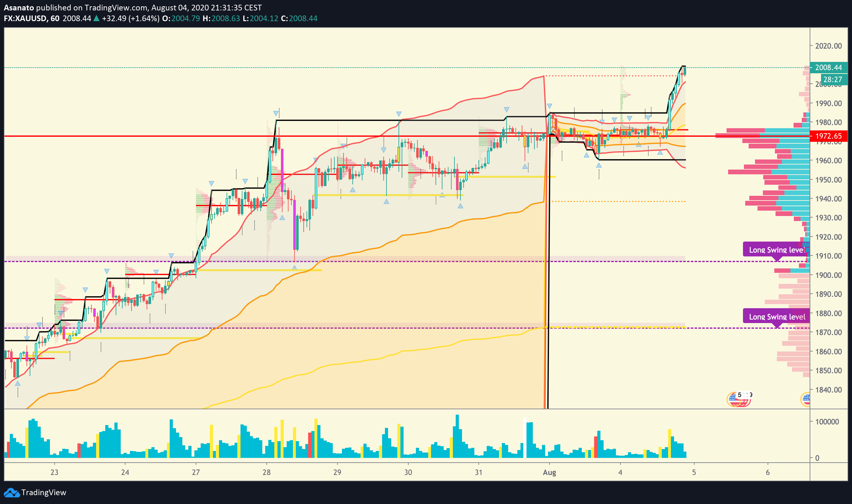The image size is (852, 504).
Task: Click the 27 date label on time axis
Action: coord(196,472)
